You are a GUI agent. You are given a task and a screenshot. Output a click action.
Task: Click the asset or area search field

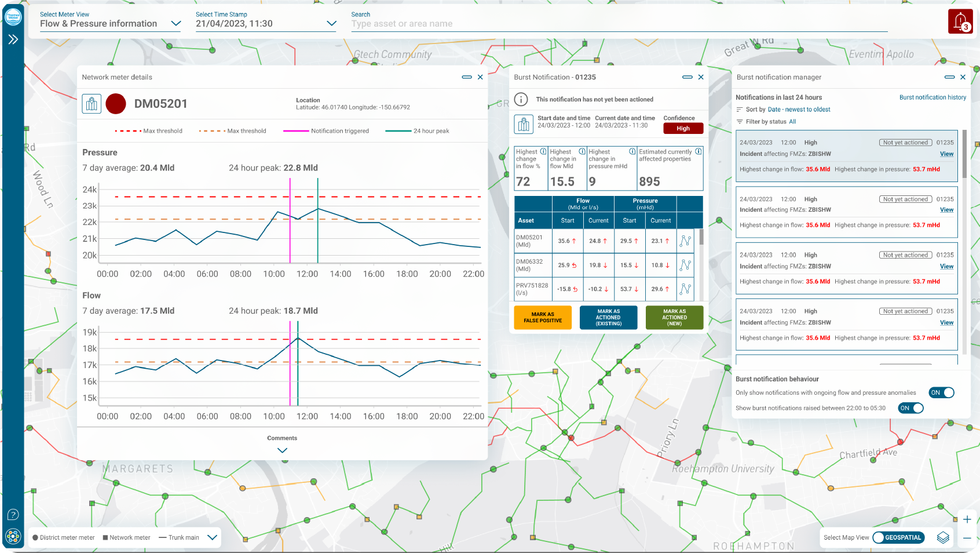619,24
